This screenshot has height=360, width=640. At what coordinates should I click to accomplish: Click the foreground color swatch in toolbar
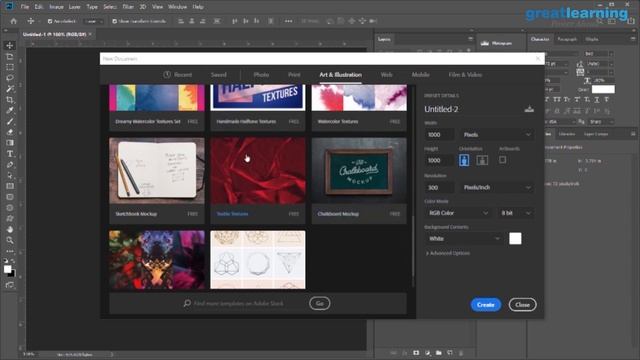tap(7, 269)
